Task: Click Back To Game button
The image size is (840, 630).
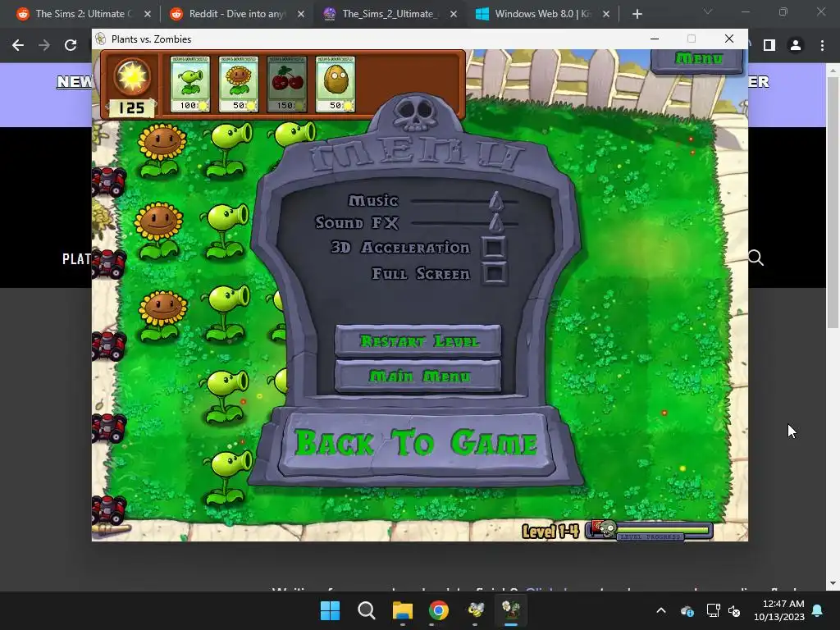Action: tap(417, 443)
